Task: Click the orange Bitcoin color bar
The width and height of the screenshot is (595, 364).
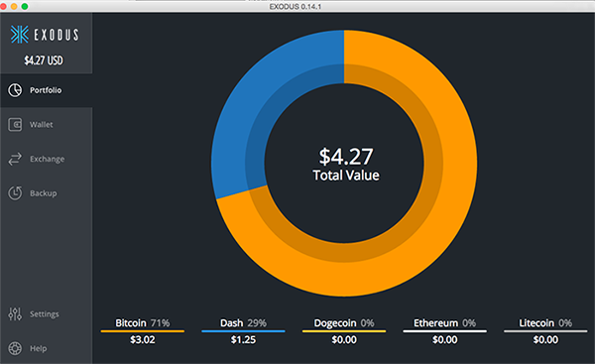Action: point(143,331)
